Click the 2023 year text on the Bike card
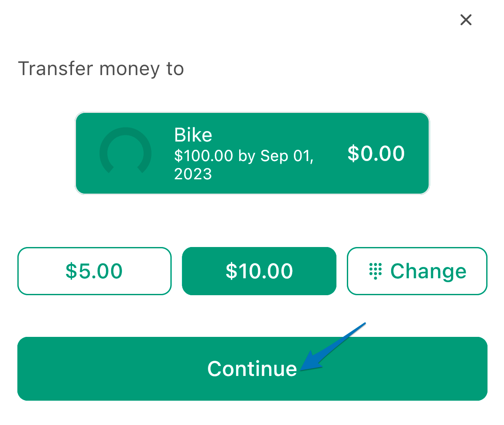Viewport: 504px width, 425px height. pyautogui.click(x=193, y=174)
